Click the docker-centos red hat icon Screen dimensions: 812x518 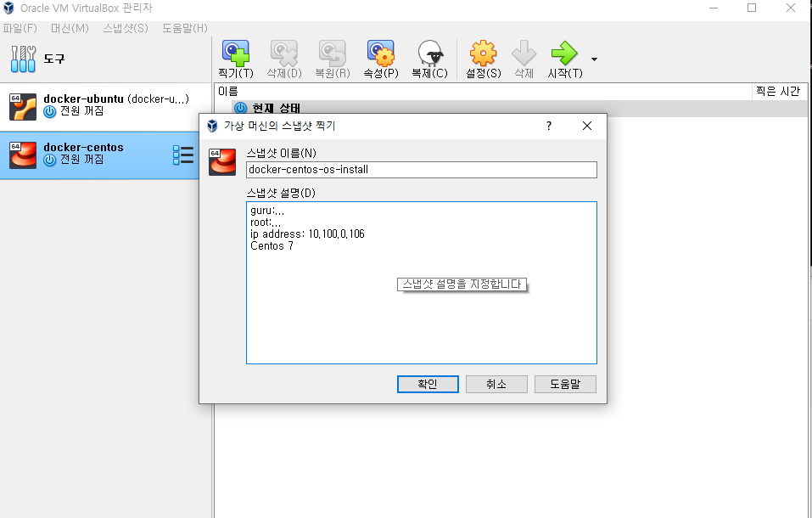click(x=23, y=155)
